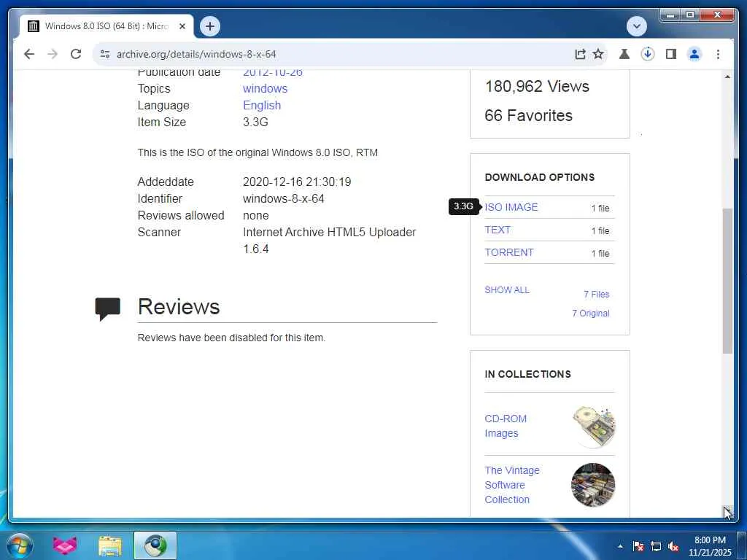Open the profile avatar menu
Image resolution: width=747 pixels, height=560 pixels.
pos(694,54)
